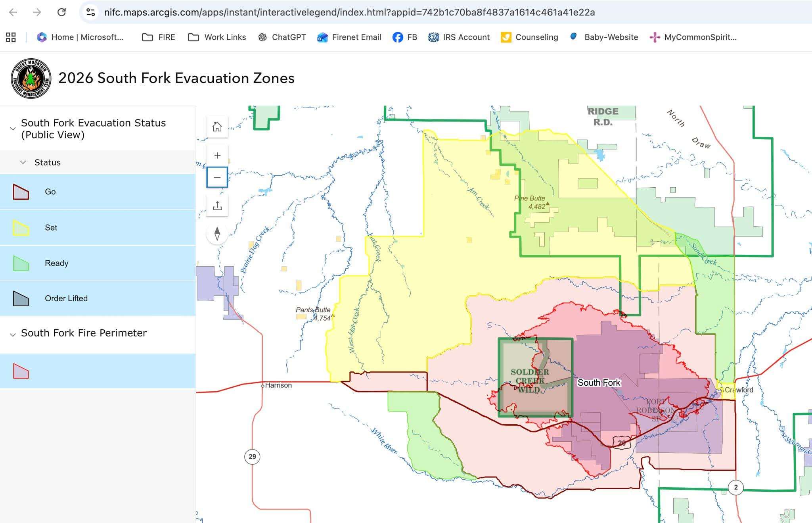Toggle the Set evacuation status filter
Image resolution: width=812 pixels, height=523 pixels.
point(98,227)
